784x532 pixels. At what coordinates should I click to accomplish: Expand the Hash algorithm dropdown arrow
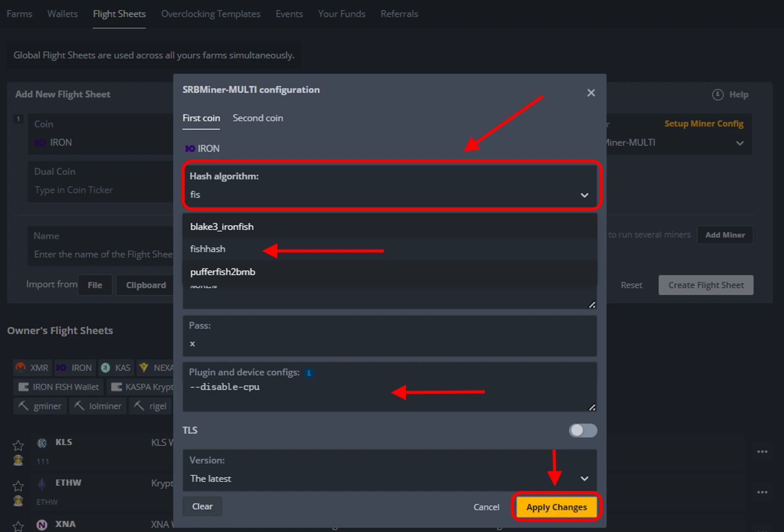(584, 195)
